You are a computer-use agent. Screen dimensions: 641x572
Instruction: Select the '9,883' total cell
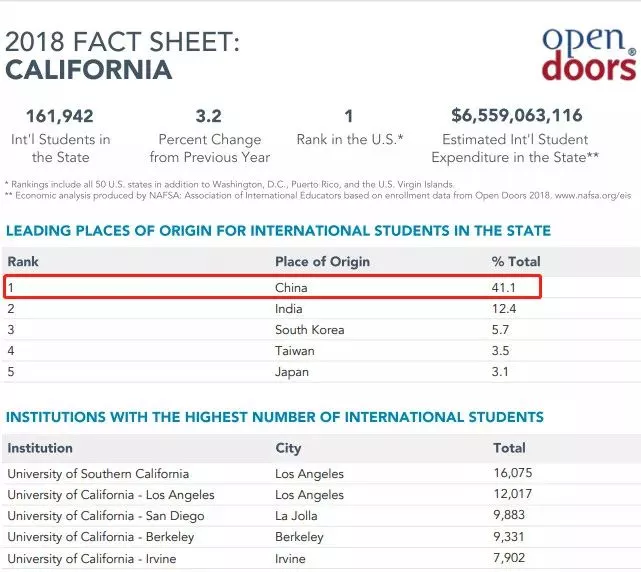coord(509,515)
